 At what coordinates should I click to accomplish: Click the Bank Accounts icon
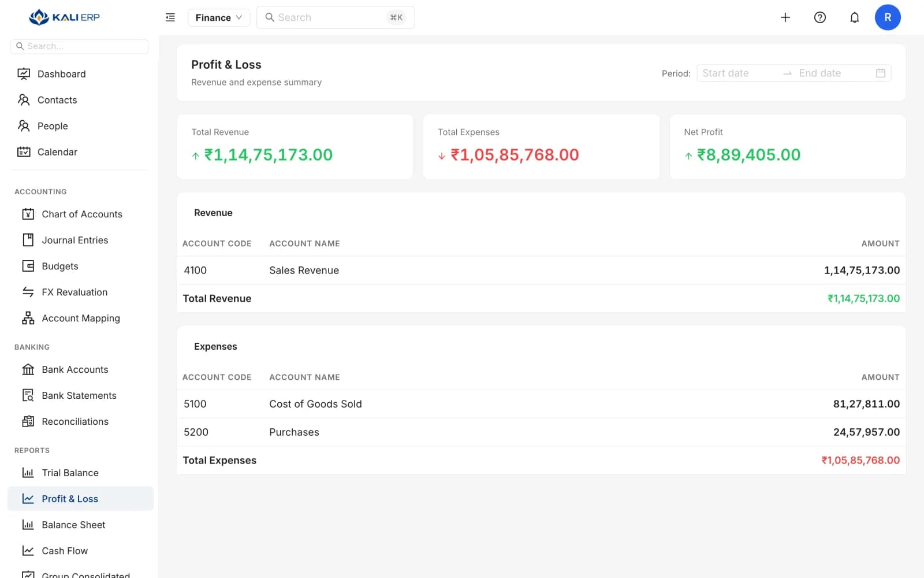point(28,369)
